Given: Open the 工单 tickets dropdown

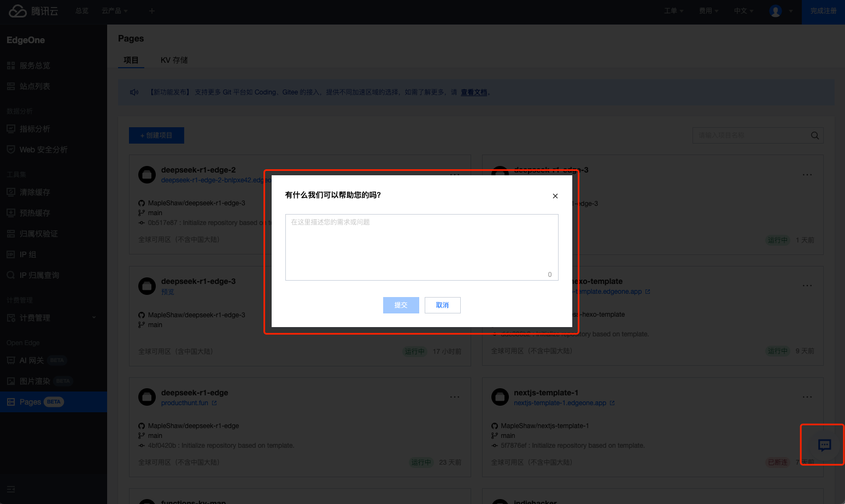Looking at the screenshot, I should 673,11.
